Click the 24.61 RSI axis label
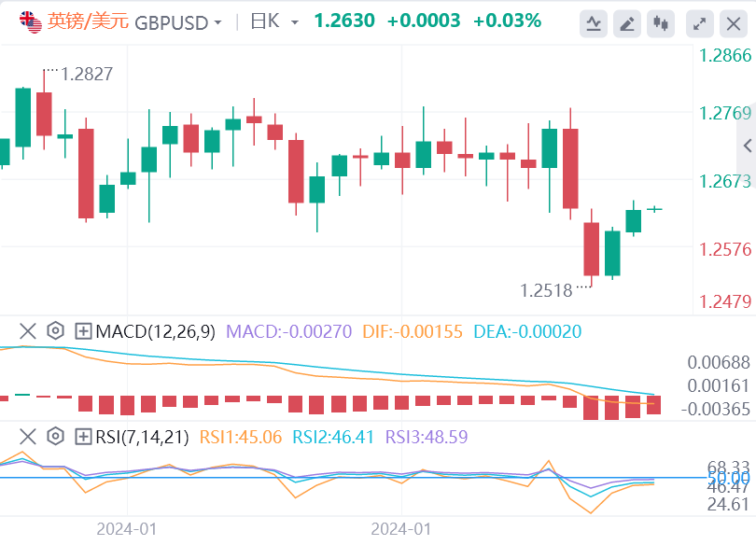 pos(728,504)
